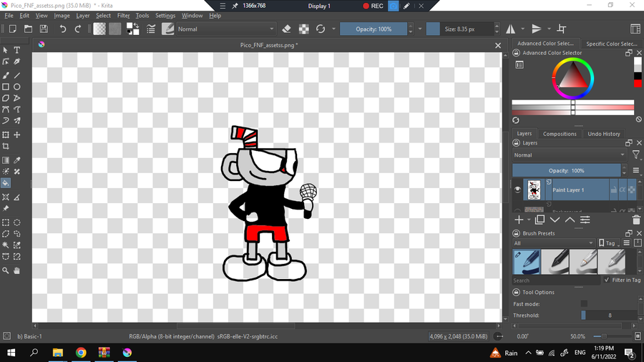Select the Pan hand tool
Image resolution: width=644 pixels, height=362 pixels.
[x=17, y=271]
